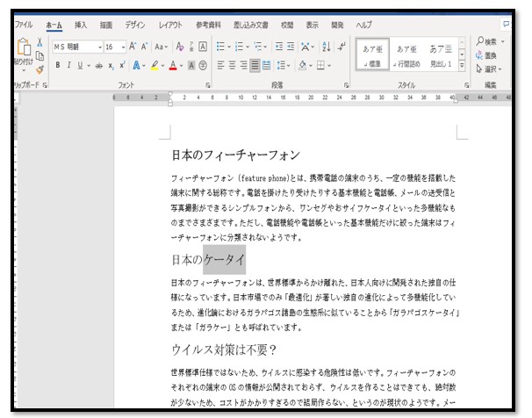Image resolution: width=532 pixels, height=418 pixels.
Task: Click the bullets list icon
Action: (x=220, y=47)
